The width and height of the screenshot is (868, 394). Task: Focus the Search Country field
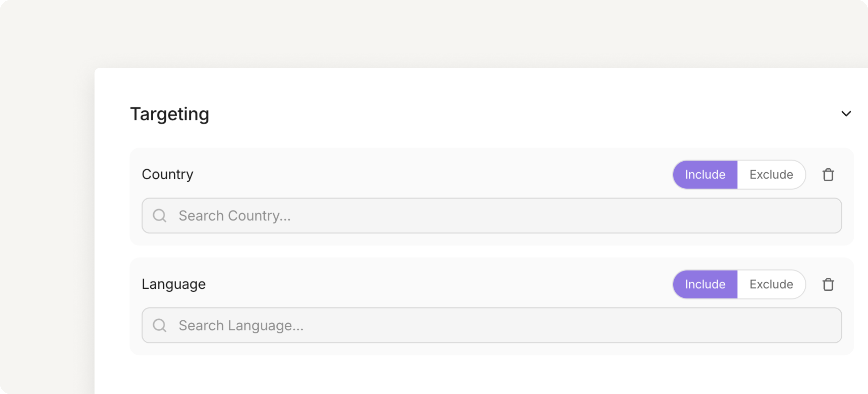tap(492, 216)
